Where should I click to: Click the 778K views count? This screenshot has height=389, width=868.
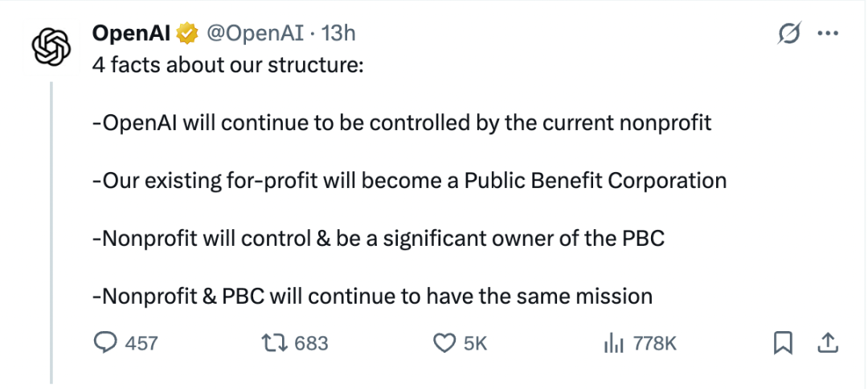(655, 344)
